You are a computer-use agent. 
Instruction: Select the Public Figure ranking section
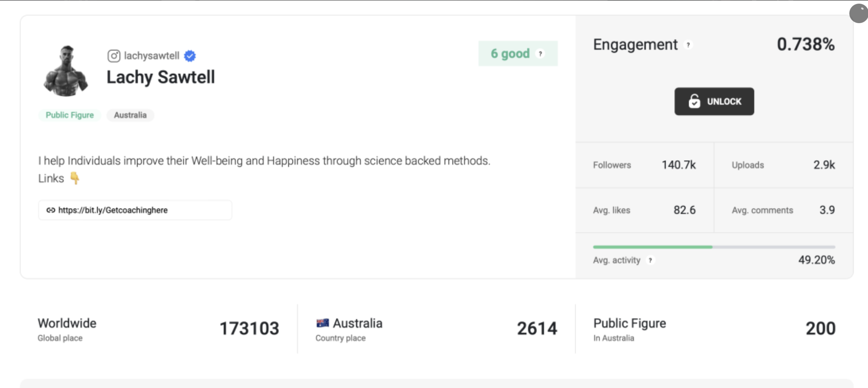(714, 329)
